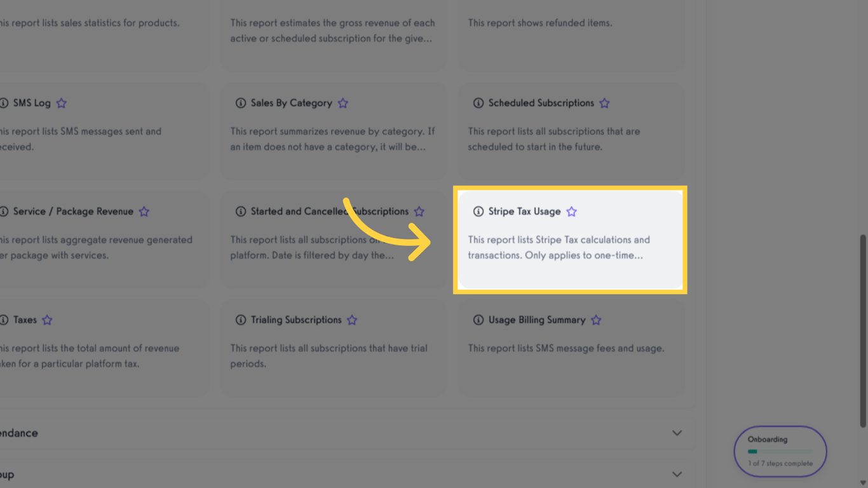Click the star icon beside Sales By Category
This screenshot has height=488, width=868.
(342, 102)
